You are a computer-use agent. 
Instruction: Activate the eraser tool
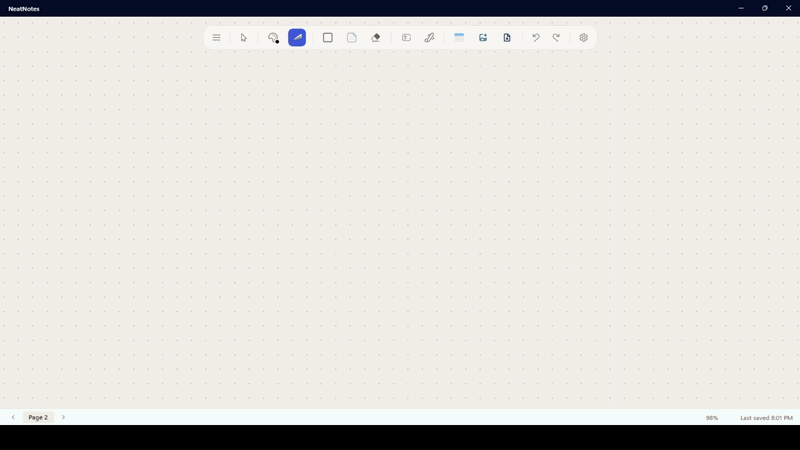tap(376, 38)
